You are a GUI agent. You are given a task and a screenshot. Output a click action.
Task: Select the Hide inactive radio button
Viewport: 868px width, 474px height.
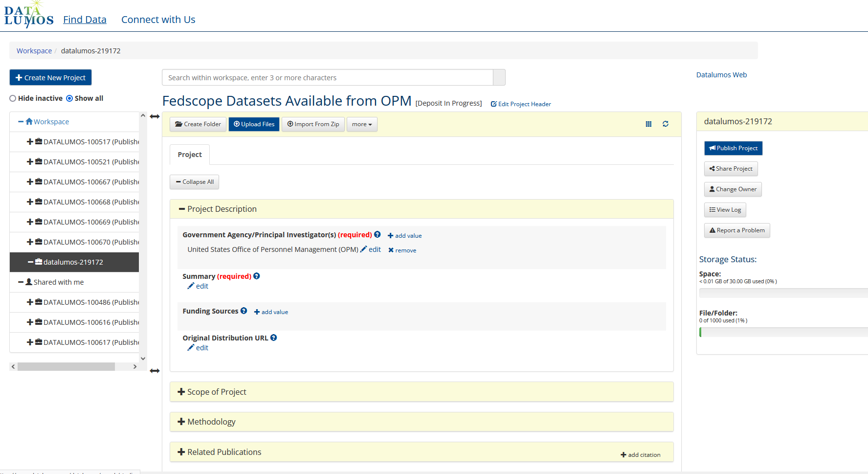coord(13,98)
